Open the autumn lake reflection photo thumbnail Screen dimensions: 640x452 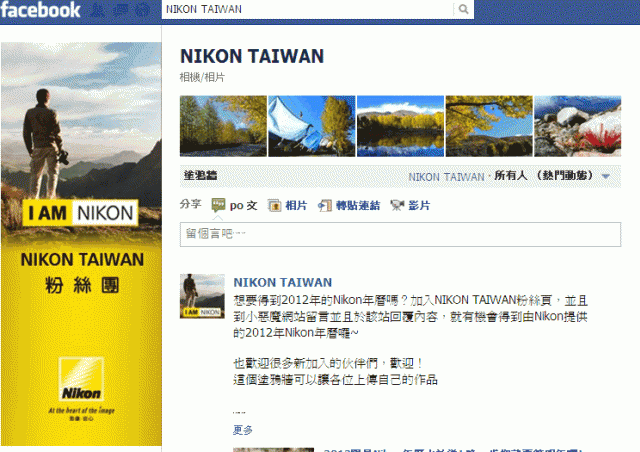point(400,126)
